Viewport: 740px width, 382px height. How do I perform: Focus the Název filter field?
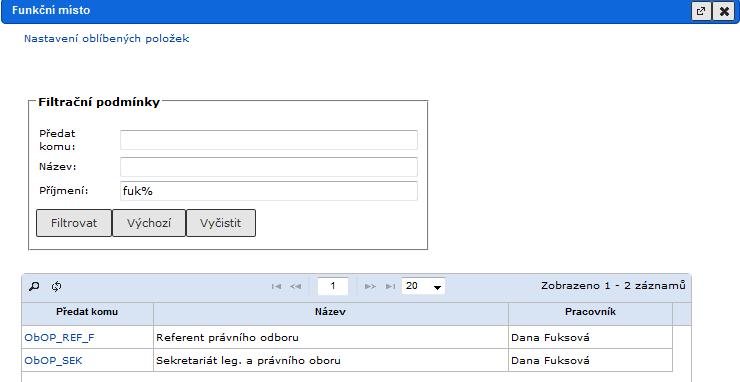(269, 167)
